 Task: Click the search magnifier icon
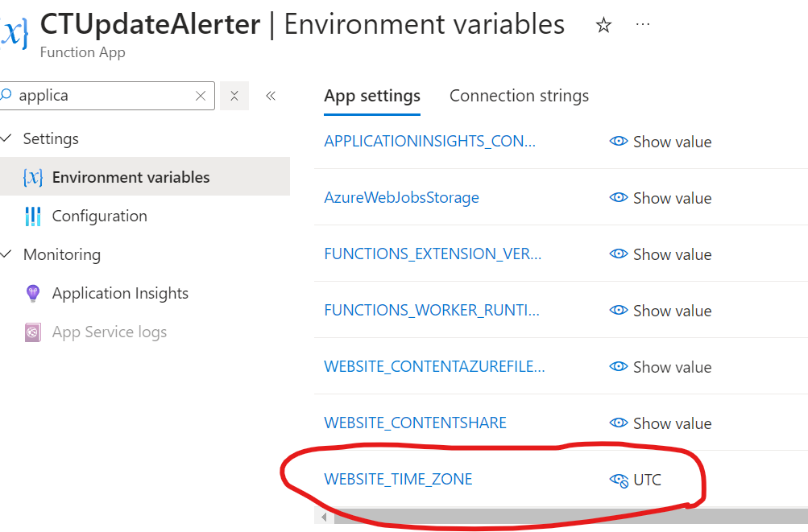[6, 95]
